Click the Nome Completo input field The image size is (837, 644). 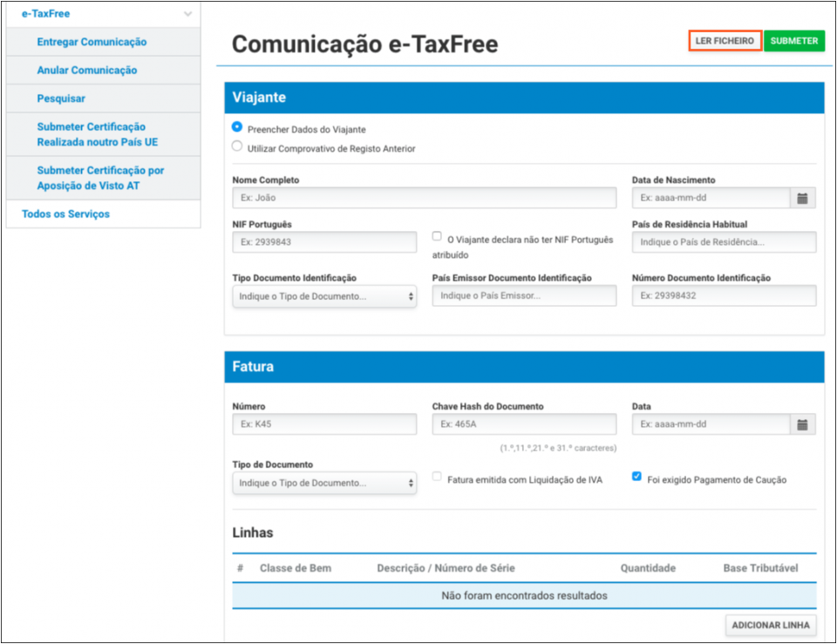tap(423, 198)
